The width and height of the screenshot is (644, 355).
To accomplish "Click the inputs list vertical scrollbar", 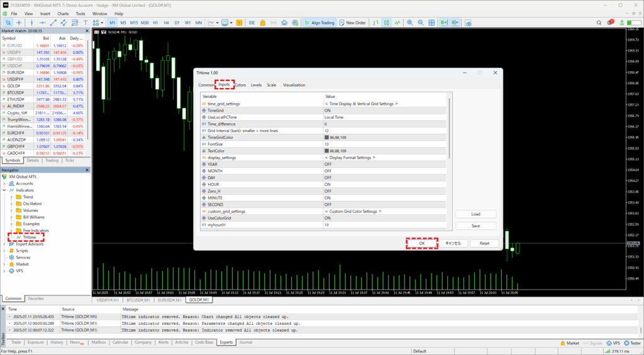I will 450,127.
